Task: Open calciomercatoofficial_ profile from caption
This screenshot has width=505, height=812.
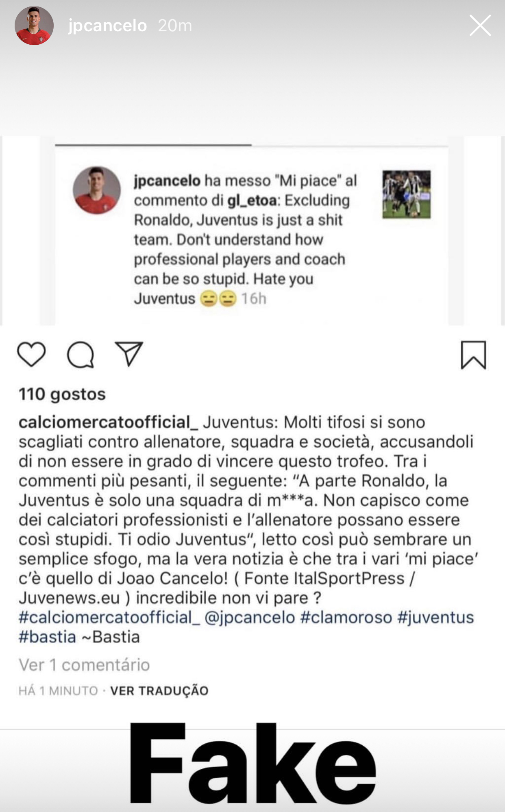Action: click(x=108, y=422)
